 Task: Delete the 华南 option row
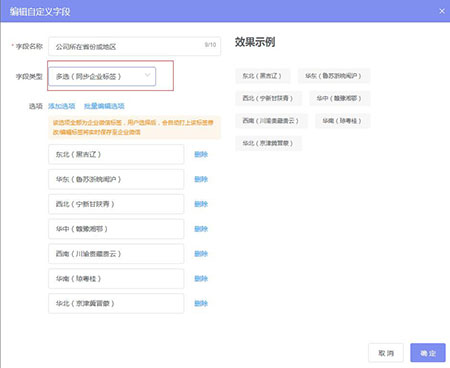[x=201, y=279]
